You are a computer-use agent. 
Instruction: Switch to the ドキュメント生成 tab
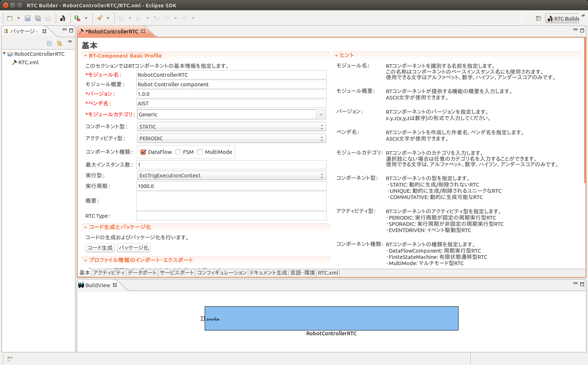pos(269,273)
